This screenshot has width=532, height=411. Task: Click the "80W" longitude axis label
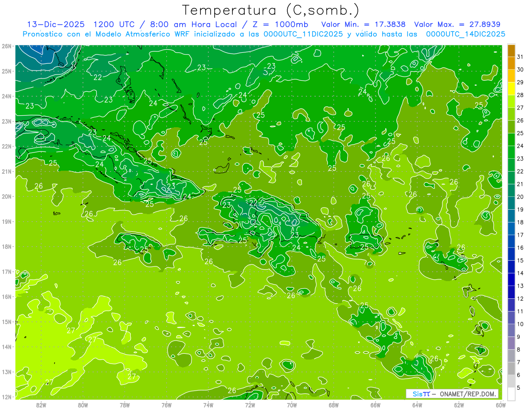[x=83, y=404]
